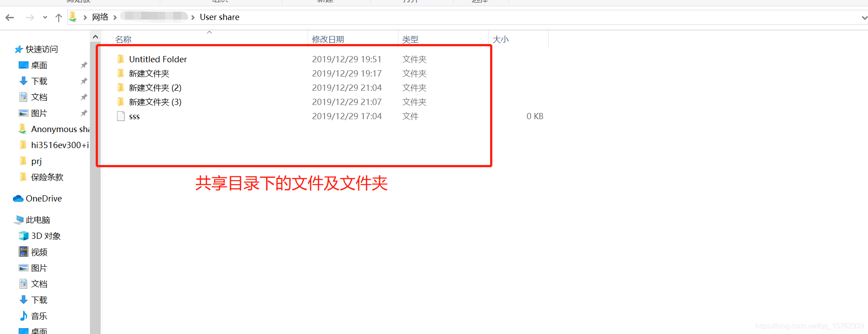This screenshot has height=334, width=868.
Task: Click the 音乐 music note icon
Action: point(24,316)
